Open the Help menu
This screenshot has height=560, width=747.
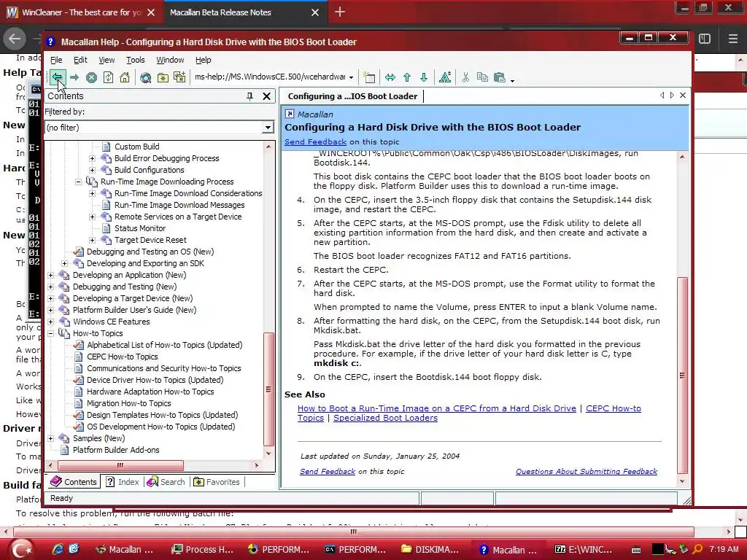pos(203,60)
